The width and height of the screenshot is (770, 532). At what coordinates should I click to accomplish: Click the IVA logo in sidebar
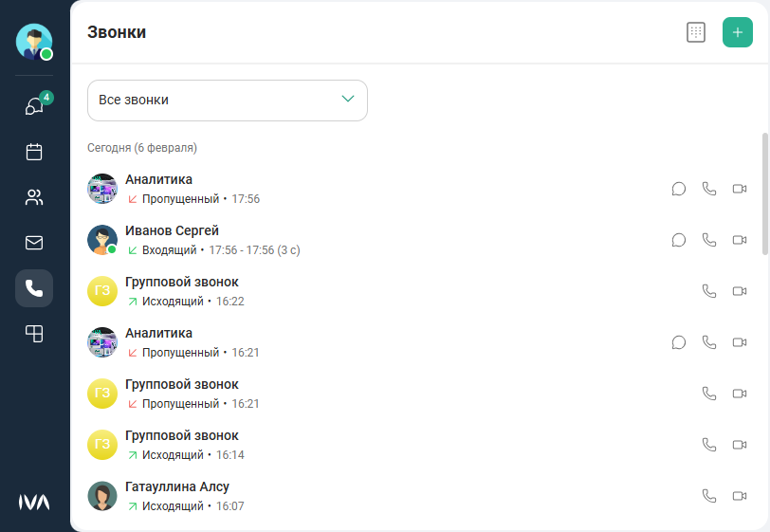click(34, 502)
